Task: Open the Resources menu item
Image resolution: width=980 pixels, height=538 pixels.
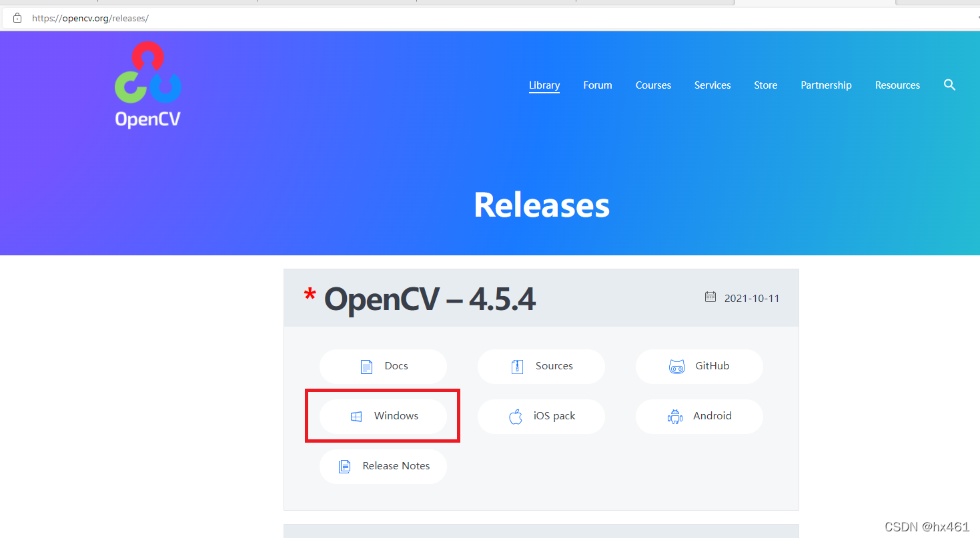Action: point(897,85)
